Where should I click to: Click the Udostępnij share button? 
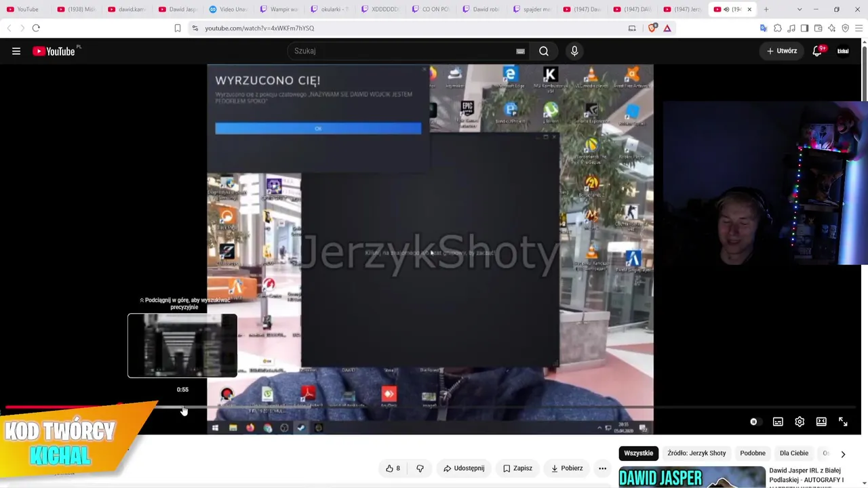[464, 468]
